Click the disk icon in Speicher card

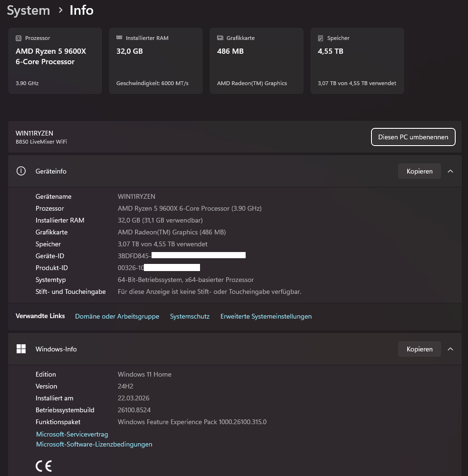coord(321,38)
